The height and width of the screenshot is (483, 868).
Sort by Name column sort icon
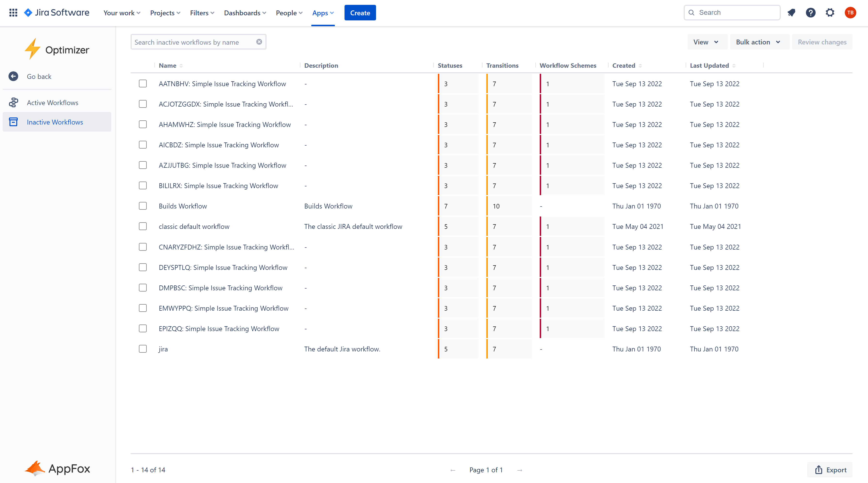181,66
